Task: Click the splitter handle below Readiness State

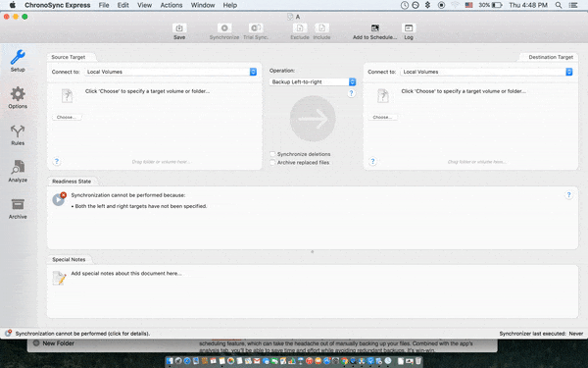Action: pyautogui.click(x=313, y=251)
